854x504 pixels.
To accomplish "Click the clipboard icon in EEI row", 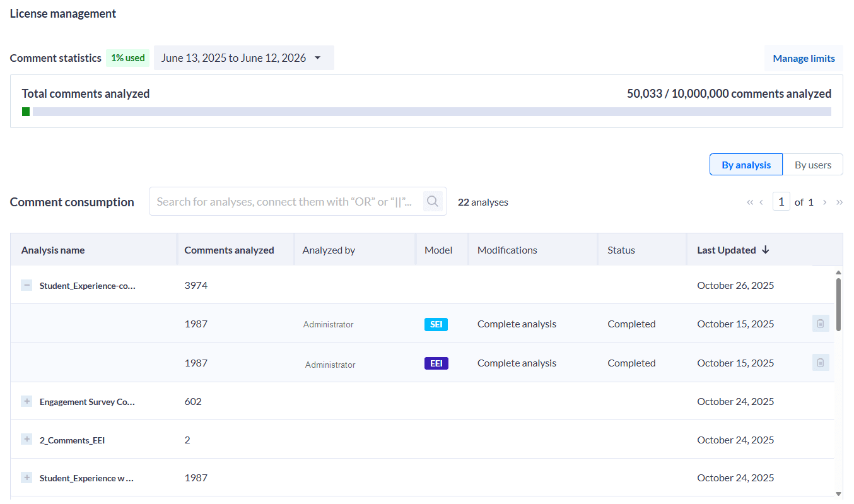I will [820, 363].
